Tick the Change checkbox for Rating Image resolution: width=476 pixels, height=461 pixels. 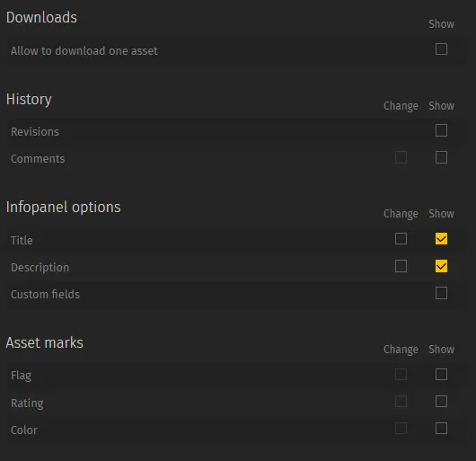(x=401, y=402)
